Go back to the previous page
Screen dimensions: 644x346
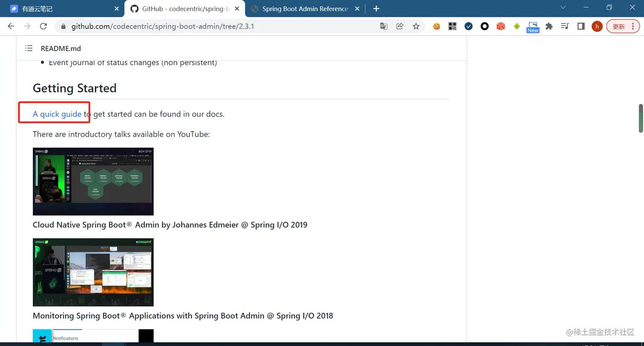coord(11,26)
